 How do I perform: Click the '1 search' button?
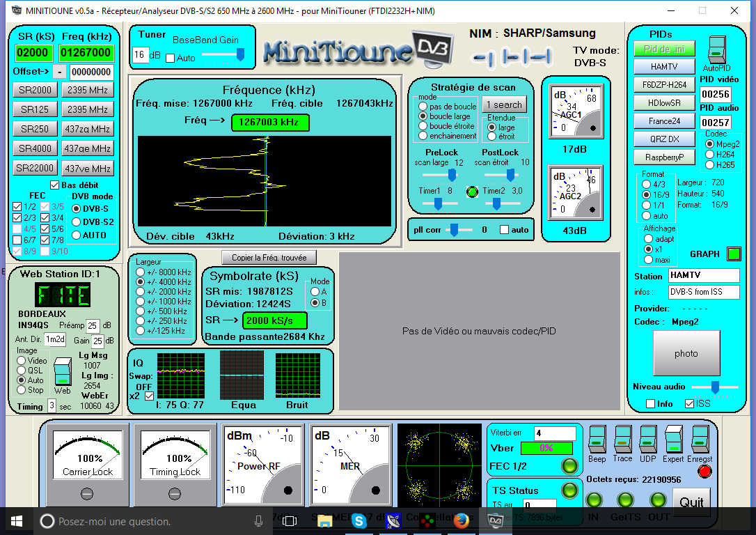(504, 104)
